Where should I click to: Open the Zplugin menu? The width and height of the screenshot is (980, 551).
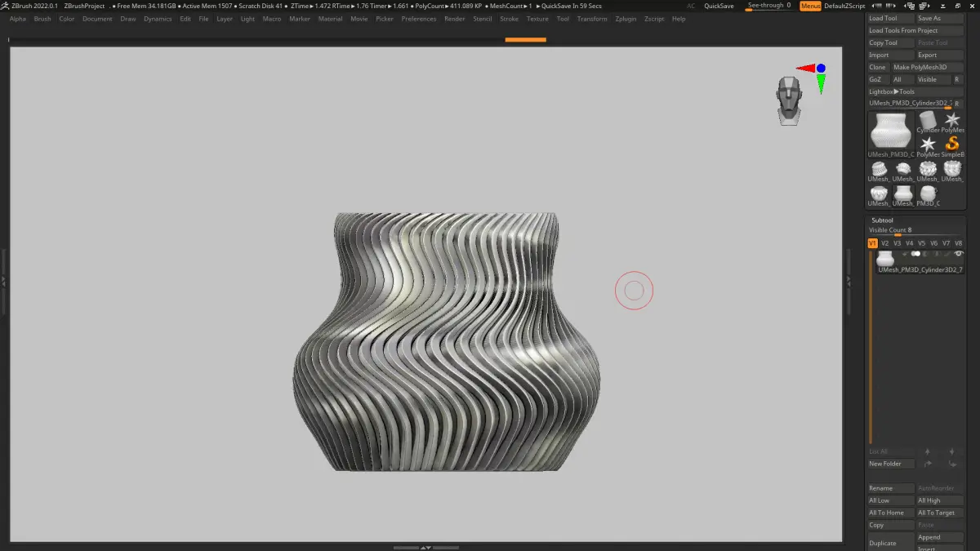626,19
